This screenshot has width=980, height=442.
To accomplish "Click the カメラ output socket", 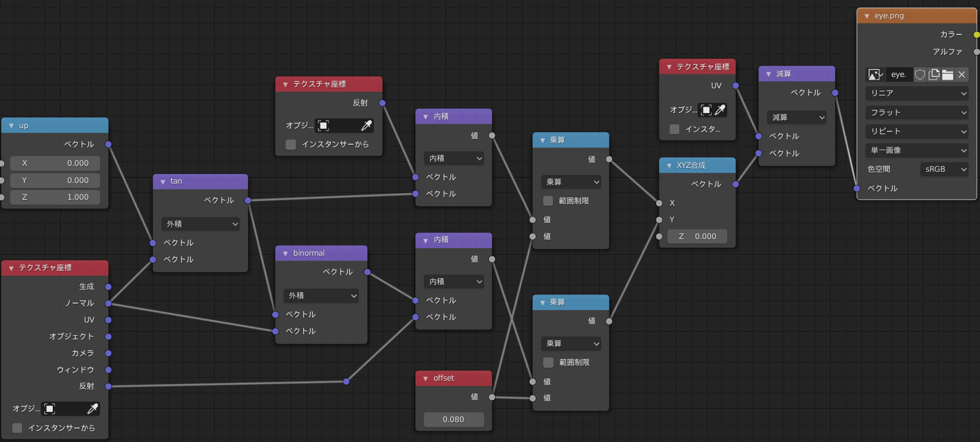I will tap(108, 353).
